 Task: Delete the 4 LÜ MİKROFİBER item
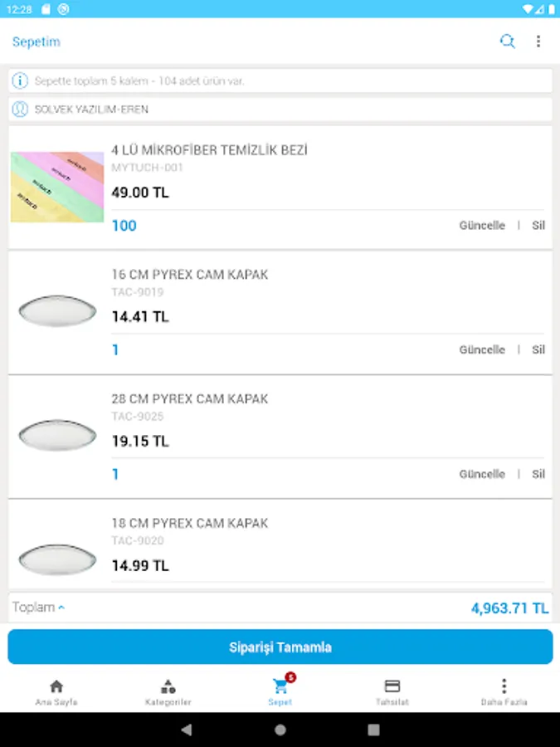[x=538, y=226]
